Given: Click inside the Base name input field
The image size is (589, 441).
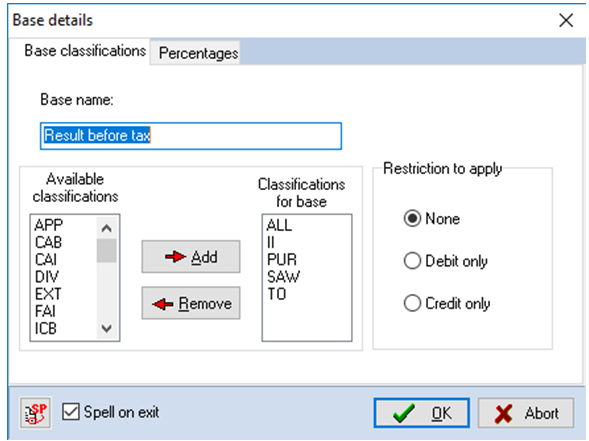Looking at the screenshot, I should (191, 136).
